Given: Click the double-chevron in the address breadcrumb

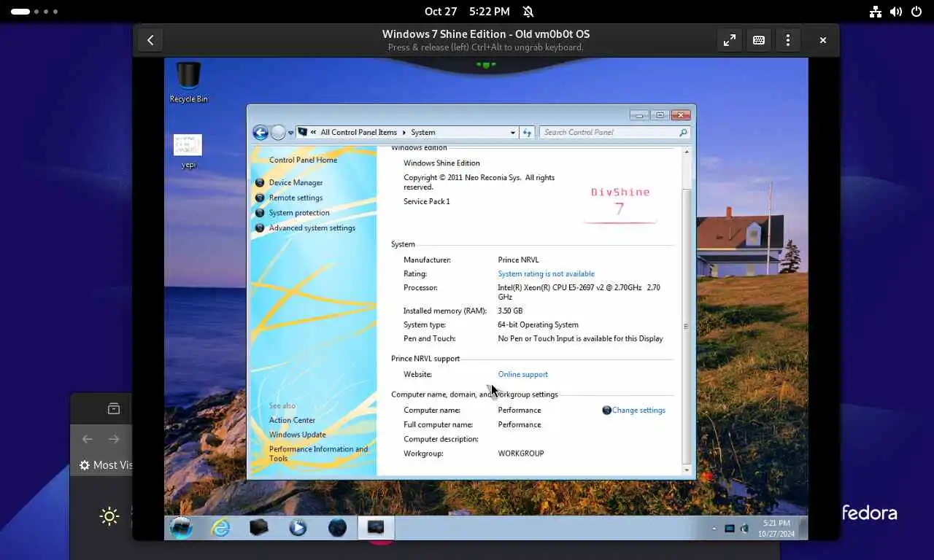Looking at the screenshot, I should tap(314, 133).
